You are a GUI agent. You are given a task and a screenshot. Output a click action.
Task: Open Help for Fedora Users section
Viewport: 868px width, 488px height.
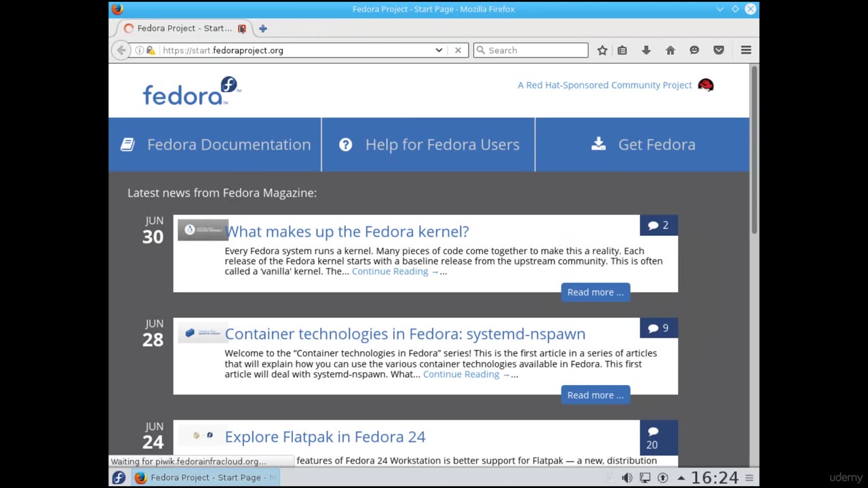point(429,144)
